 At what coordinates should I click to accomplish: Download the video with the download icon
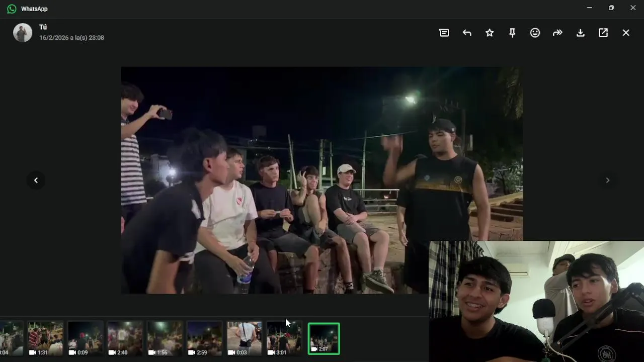pyautogui.click(x=580, y=33)
